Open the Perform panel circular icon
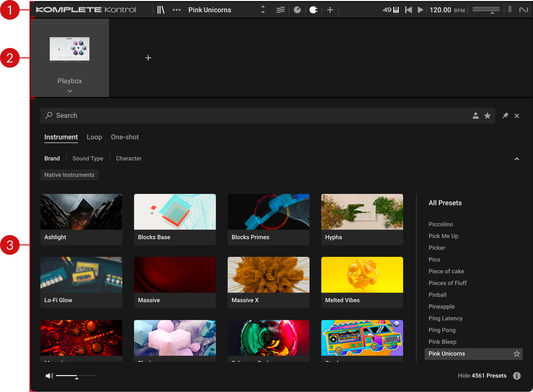Viewport: 533px width, 392px height. pyautogui.click(x=297, y=10)
